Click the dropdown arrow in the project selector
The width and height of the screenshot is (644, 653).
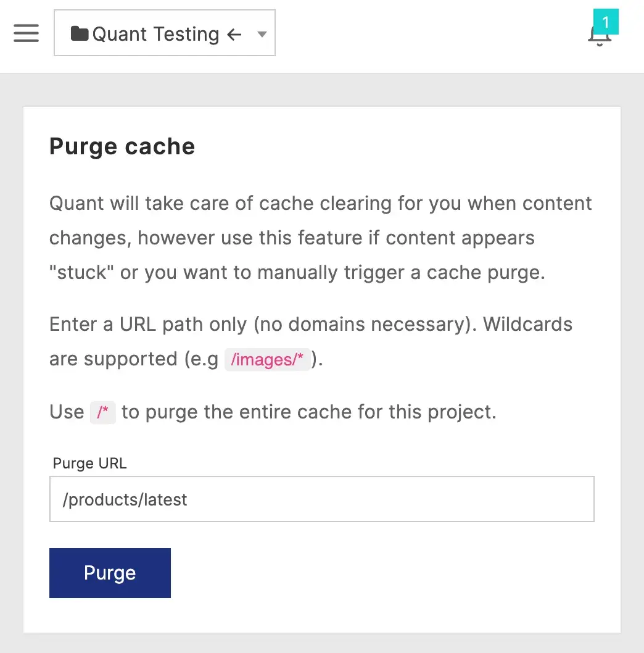pyautogui.click(x=262, y=35)
